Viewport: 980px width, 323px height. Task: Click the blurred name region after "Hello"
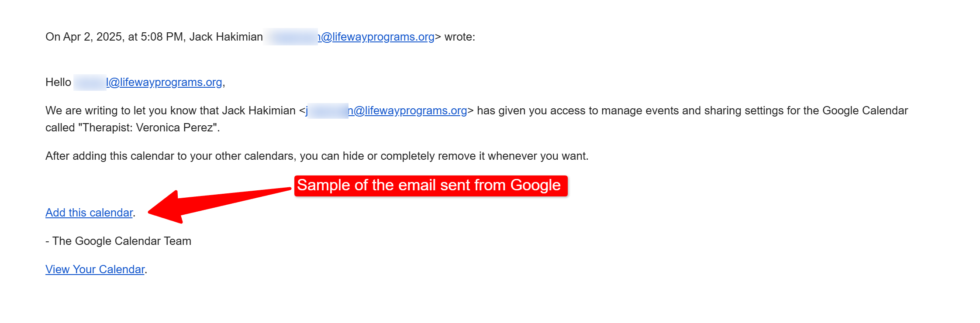pyautogui.click(x=90, y=82)
